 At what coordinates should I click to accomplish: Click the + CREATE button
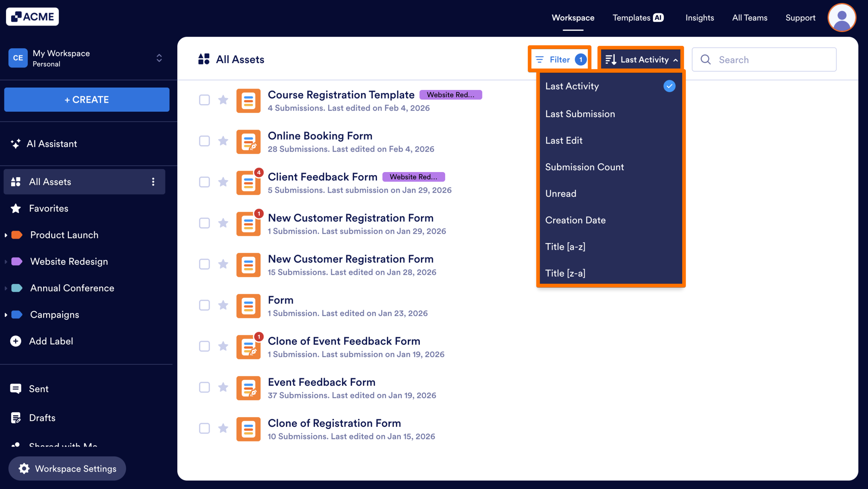pos(86,99)
